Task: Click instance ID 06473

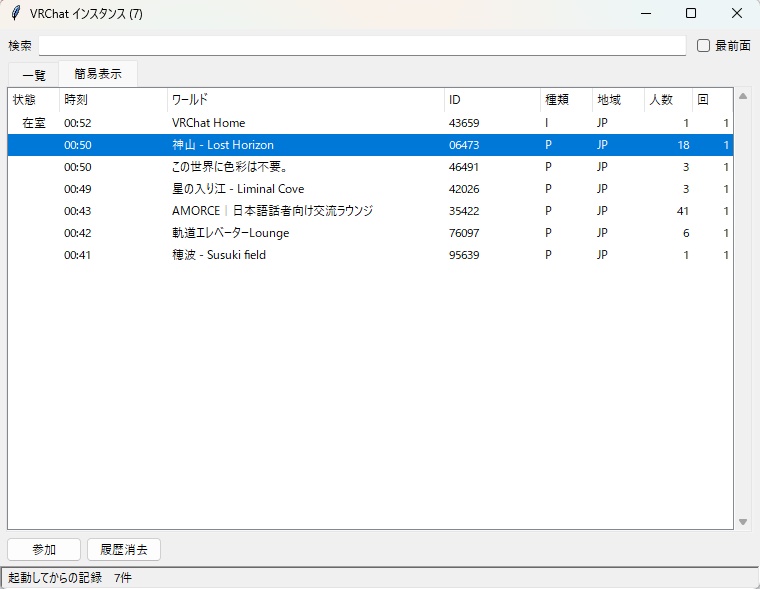Action: [464, 145]
